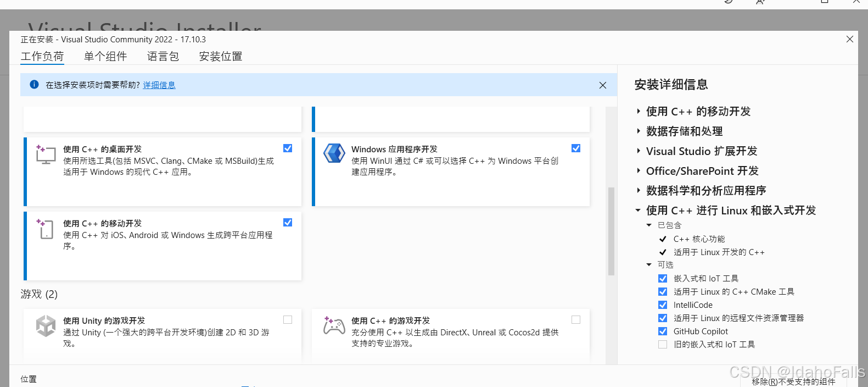Expand Office/SharePoint 开发 details

click(639, 171)
